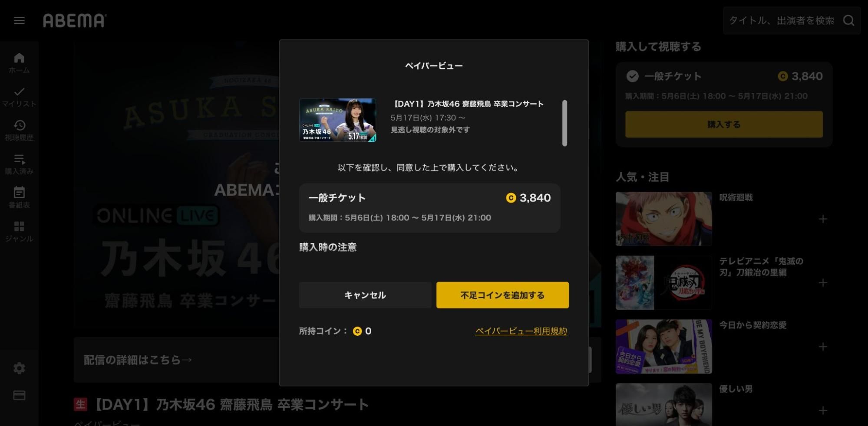The width and height of the screenshot is (868, 426).
Task: Click the search magnifier icon
Action: click(x=848, y=20)
